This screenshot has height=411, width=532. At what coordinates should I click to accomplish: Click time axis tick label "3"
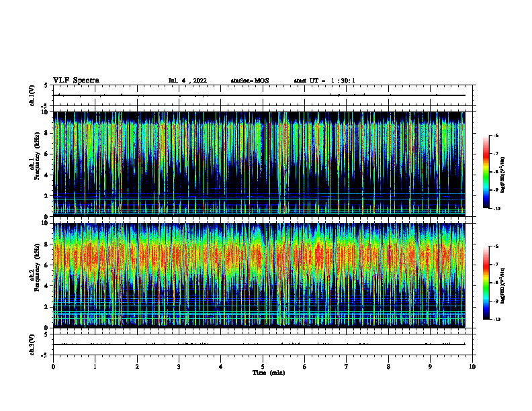pyautogui.click(x=179, y=367)
